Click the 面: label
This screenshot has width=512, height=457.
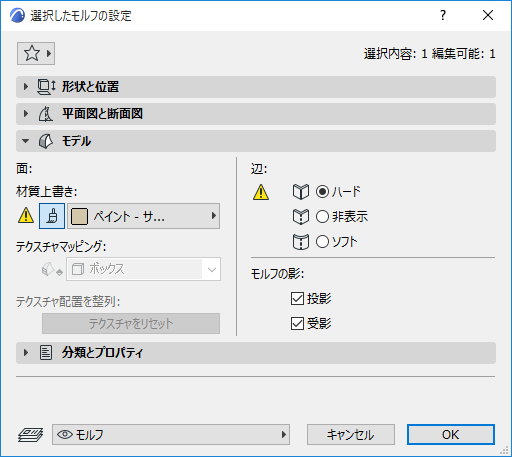(x=24, y=169)
